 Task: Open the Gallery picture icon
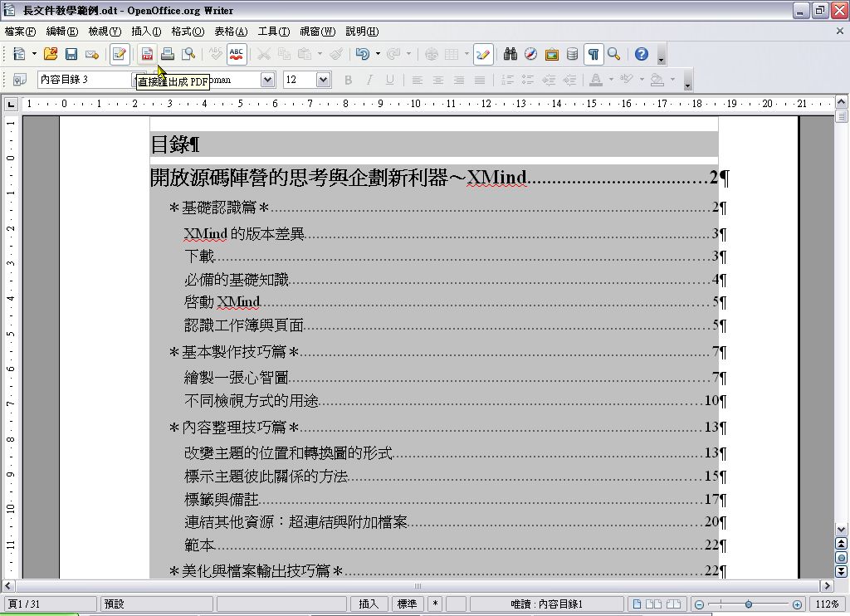pyautogui.click(x=551, y=54)
